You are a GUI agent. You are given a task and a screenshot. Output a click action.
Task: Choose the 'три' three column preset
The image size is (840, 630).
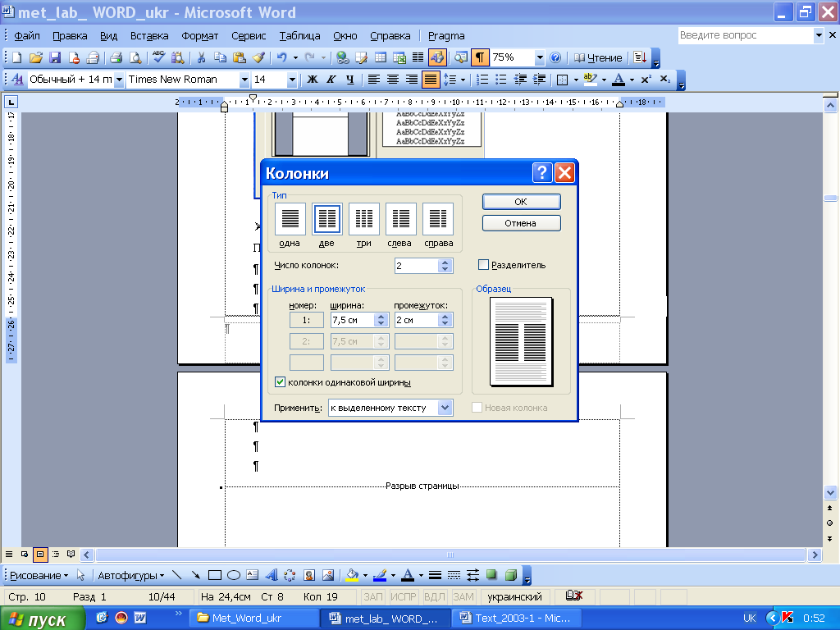pos(363,218)
